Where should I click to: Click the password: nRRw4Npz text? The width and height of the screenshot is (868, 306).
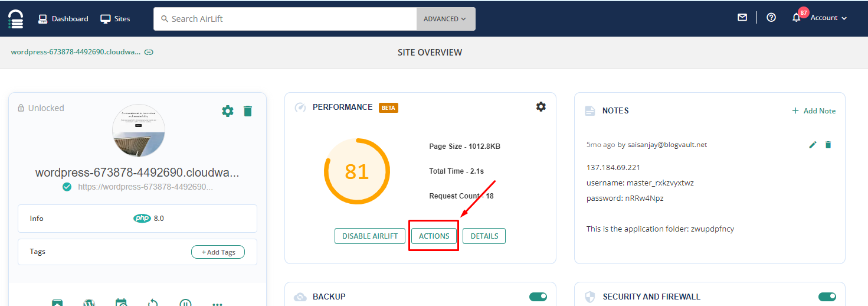point(625,198)
